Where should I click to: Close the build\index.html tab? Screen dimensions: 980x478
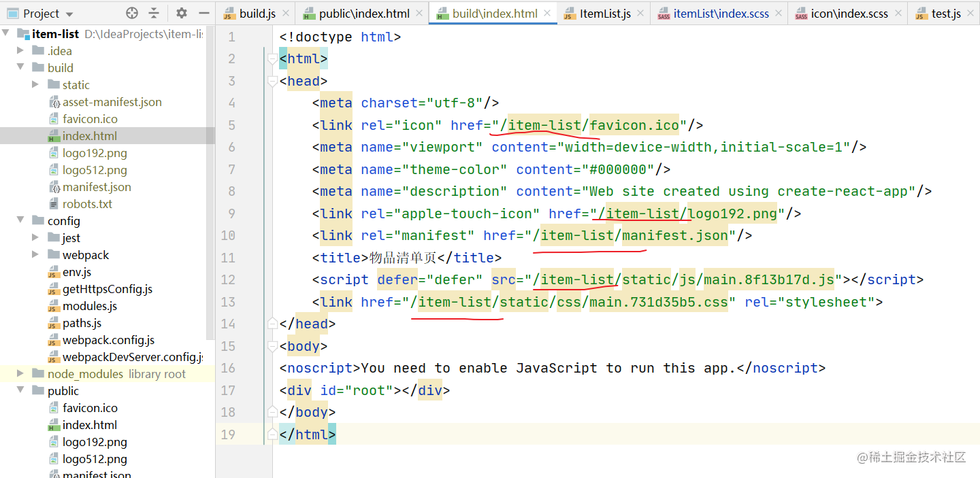tap(549, 14)
